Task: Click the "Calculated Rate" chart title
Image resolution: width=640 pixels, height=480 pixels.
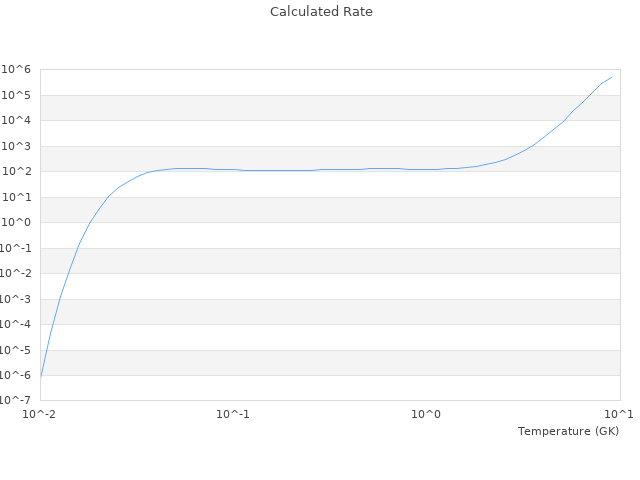Action: coord(320,12)
